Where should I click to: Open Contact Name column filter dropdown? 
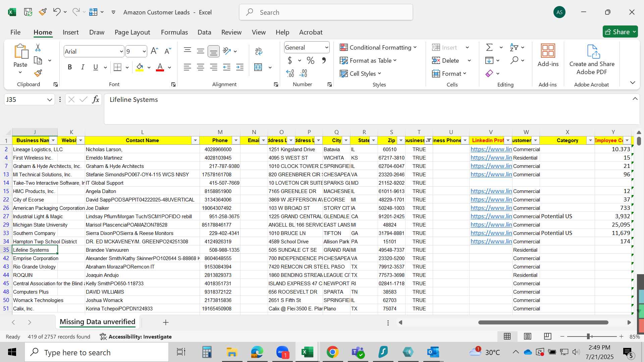[195, 140]
